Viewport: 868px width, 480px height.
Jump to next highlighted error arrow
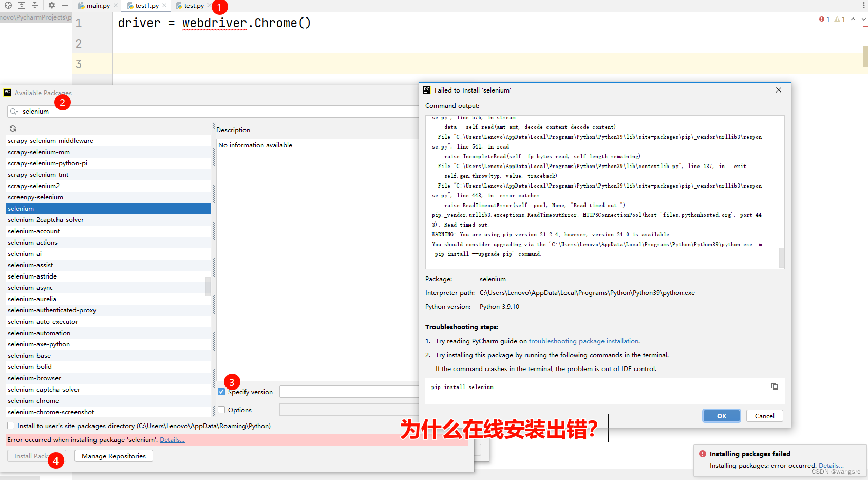pos(864,19)
